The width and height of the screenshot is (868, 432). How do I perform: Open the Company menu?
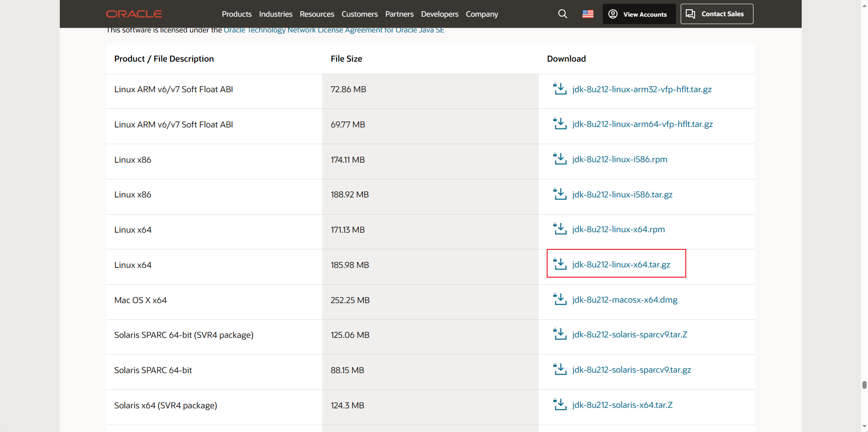[482, 14]
